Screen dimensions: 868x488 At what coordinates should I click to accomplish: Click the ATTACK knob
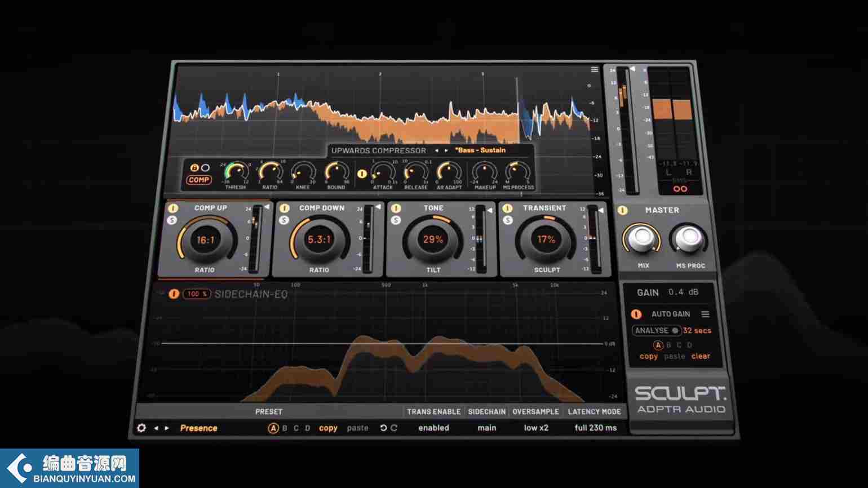tap(383, 171)
